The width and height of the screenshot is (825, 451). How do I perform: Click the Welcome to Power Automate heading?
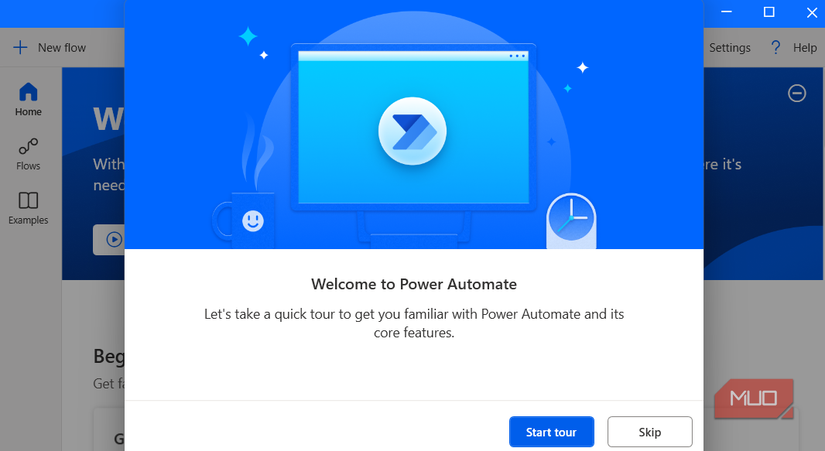(414, 284)
